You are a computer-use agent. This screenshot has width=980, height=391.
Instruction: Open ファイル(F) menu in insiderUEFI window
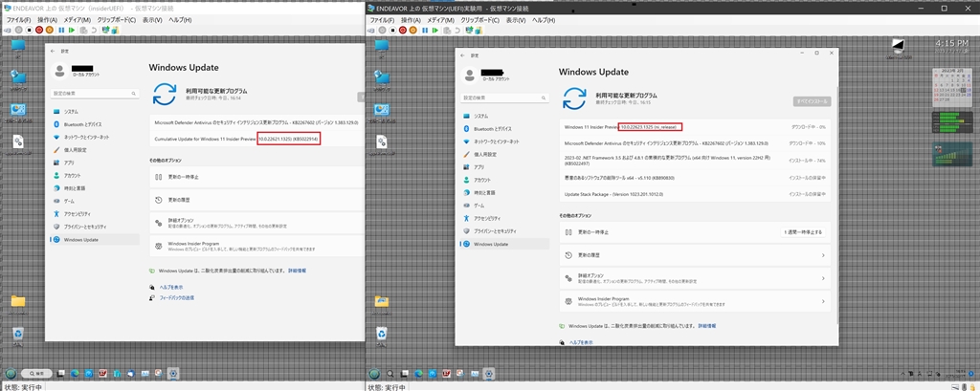19,20
